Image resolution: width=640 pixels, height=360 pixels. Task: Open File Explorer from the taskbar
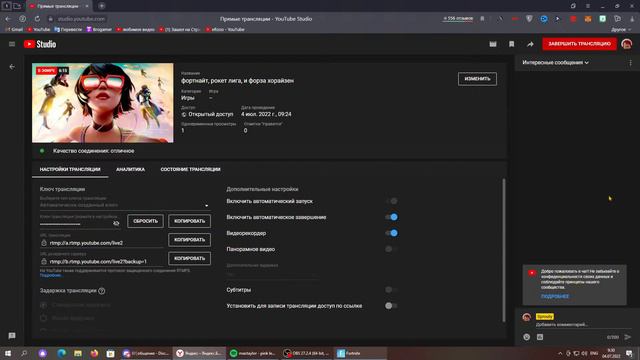pyautogui.click(x=78, y=353)
